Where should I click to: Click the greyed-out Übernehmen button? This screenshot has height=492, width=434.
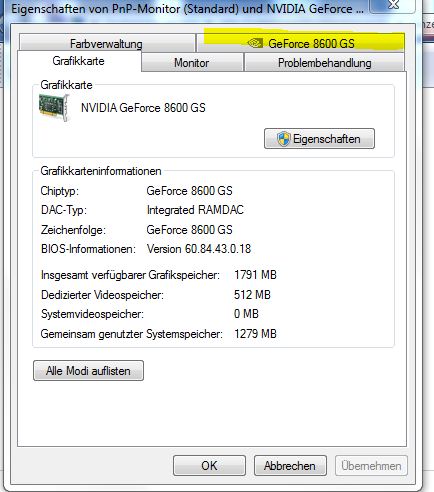tap(371, 465)
